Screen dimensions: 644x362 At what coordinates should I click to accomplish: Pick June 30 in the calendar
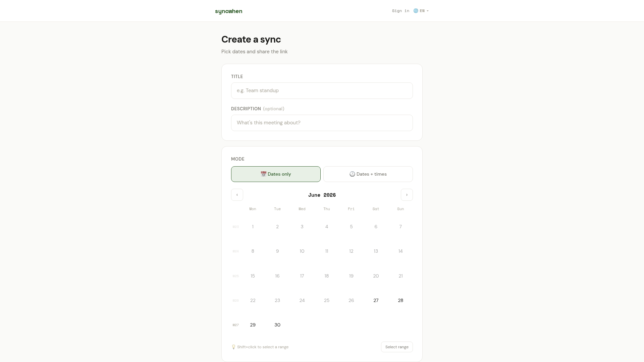[x=277, y=325]
